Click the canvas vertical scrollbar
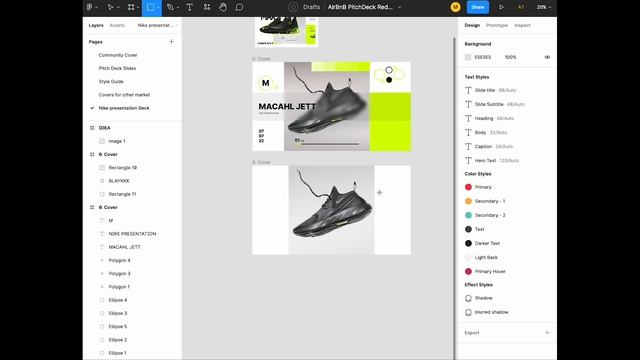The image size is (640, 360). [x=454, y=198]
